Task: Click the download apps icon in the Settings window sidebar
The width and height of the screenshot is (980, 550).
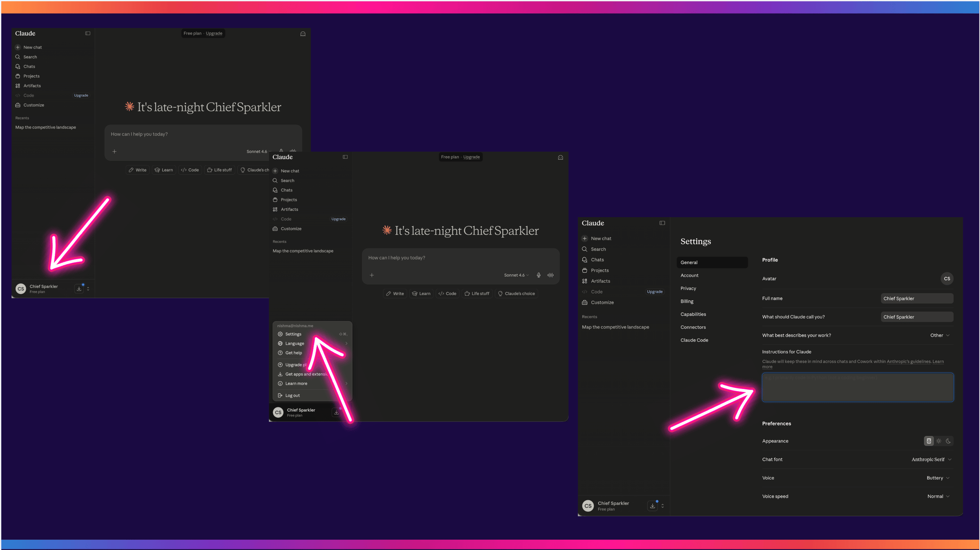Action: tap(653, 506)
